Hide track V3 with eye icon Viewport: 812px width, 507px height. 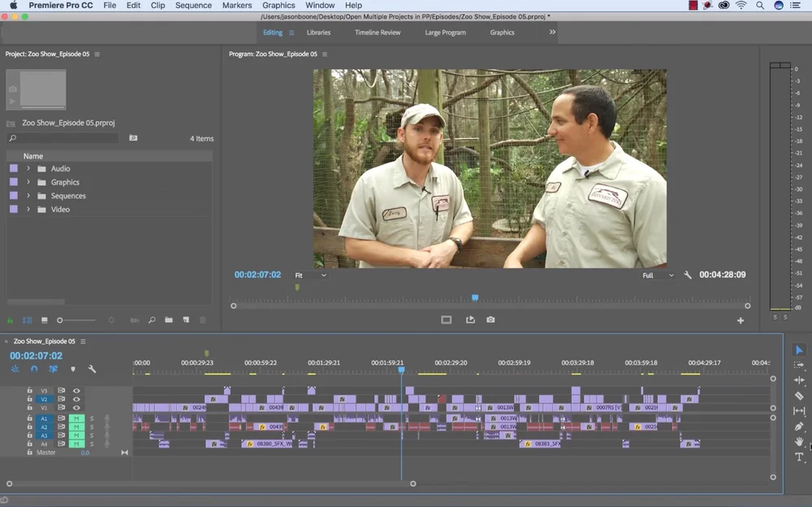76,390
